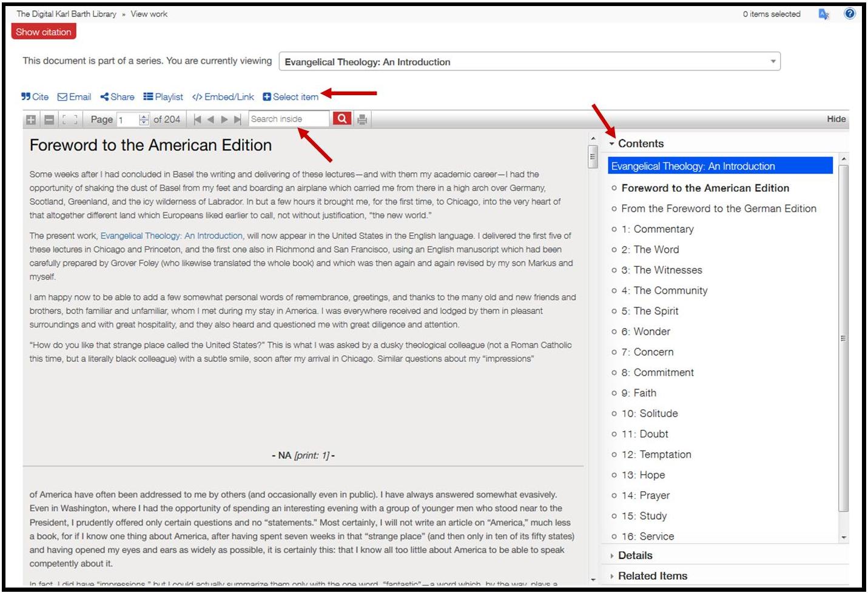
Task: Open chapter 11: Doubt
Action: click(645, 434)
